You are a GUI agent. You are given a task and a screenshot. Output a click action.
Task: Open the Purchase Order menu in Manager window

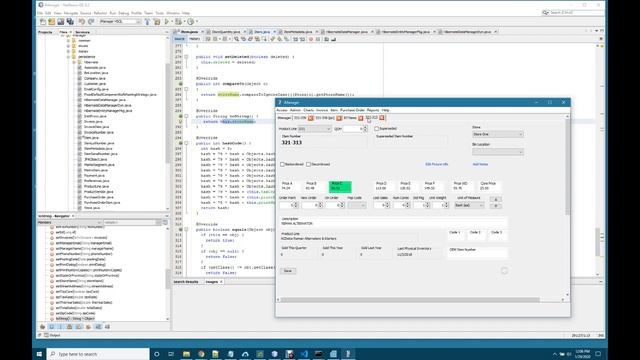(x=352, y=110)
